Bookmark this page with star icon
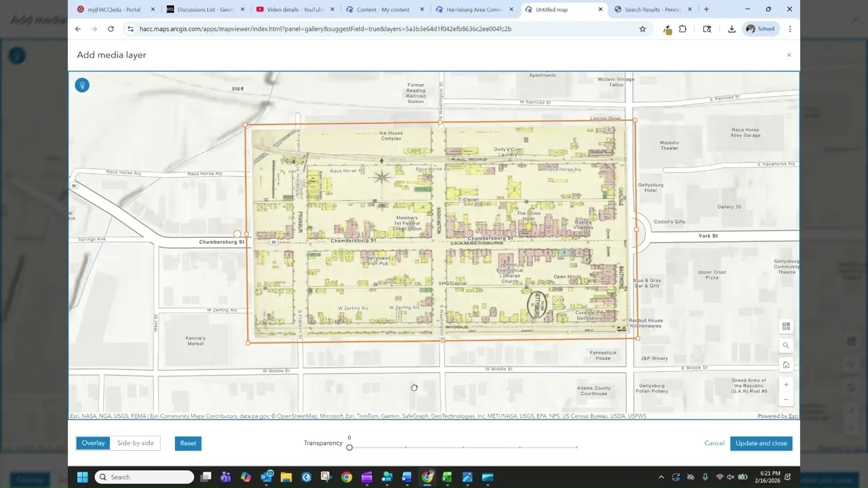Viewport: 868px width, 488px height. (x=642, y=29)
